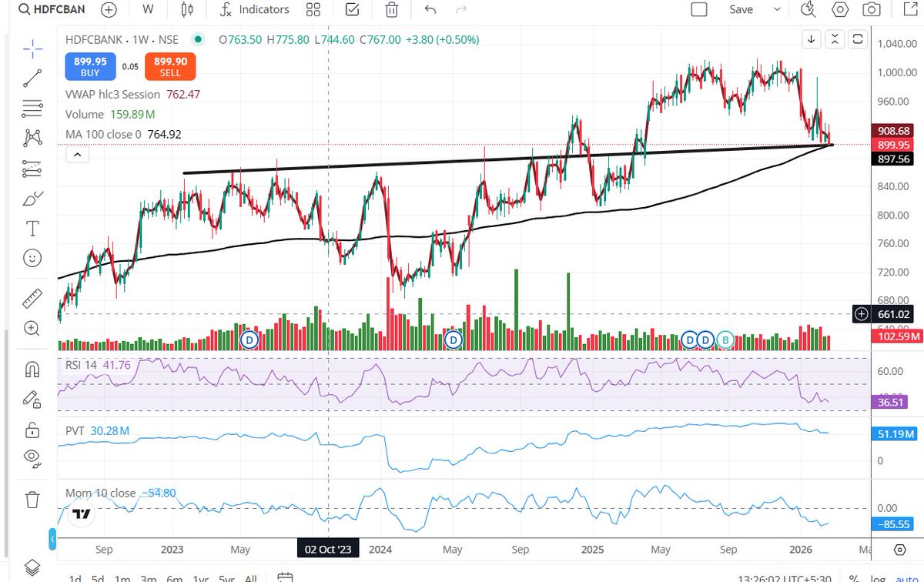Select the Fibonacci and Gann tools icon
This screenshot has width=924, height=582.
(32, 108)
